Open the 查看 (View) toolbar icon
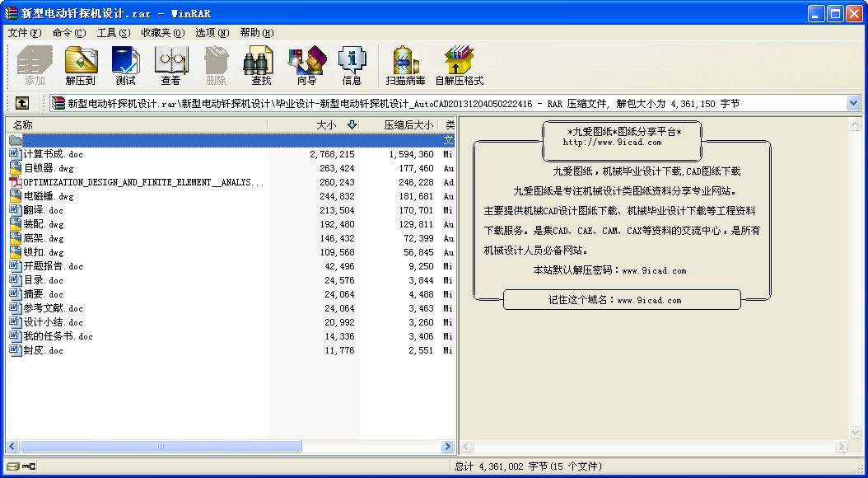Image resolution: width=868 pixels, height=478 pixels. [x=170, y=65]
